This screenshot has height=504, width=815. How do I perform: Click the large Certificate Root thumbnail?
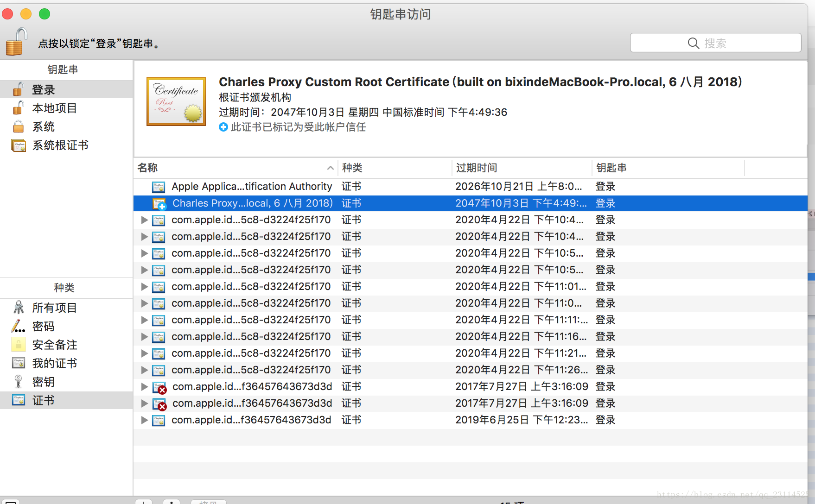pyautogui.click(x=176, y=101)
